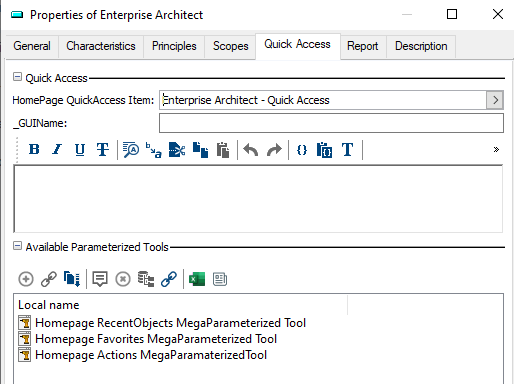Click the Homepage Actions row tool icon
Screen dimensions: 514x384
click(x=24, y=355)
